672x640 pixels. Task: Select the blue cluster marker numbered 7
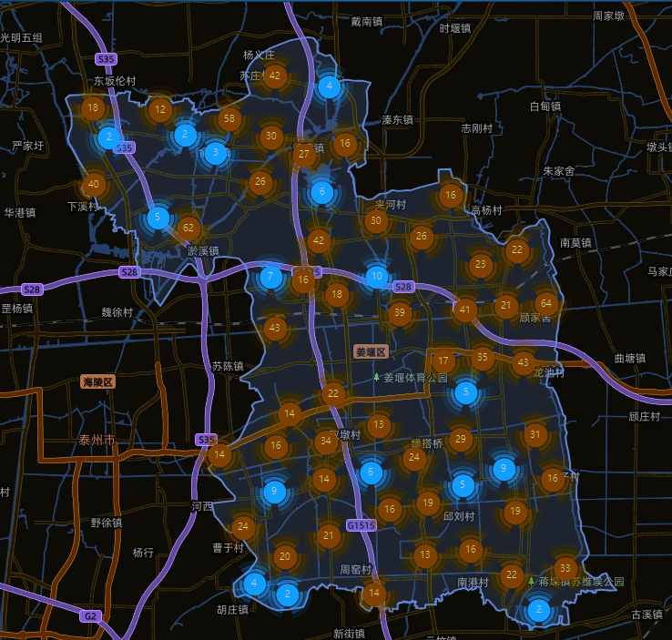(270, 277)
